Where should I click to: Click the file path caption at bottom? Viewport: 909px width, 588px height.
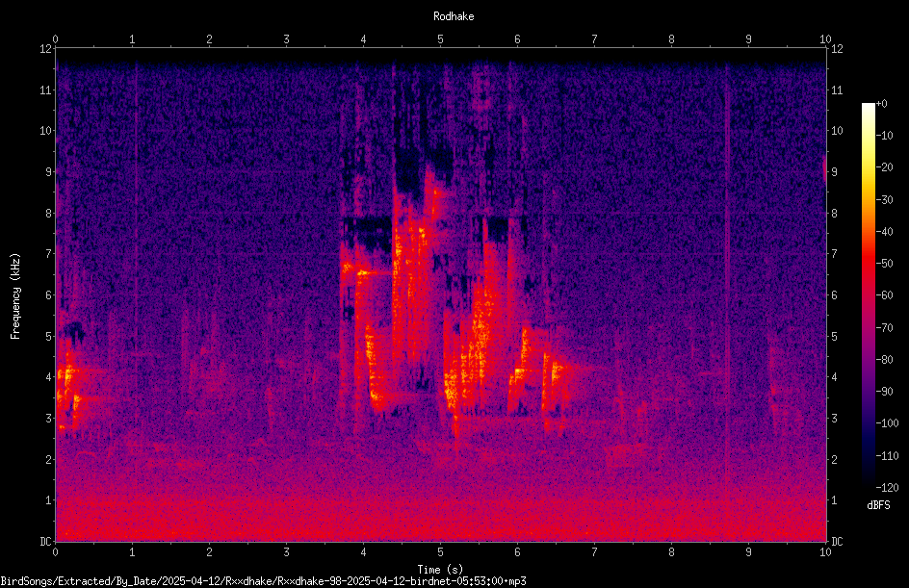pos(263,581)
